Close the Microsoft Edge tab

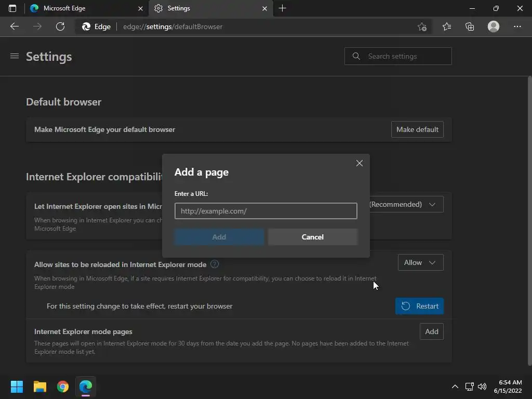(140, 8)
